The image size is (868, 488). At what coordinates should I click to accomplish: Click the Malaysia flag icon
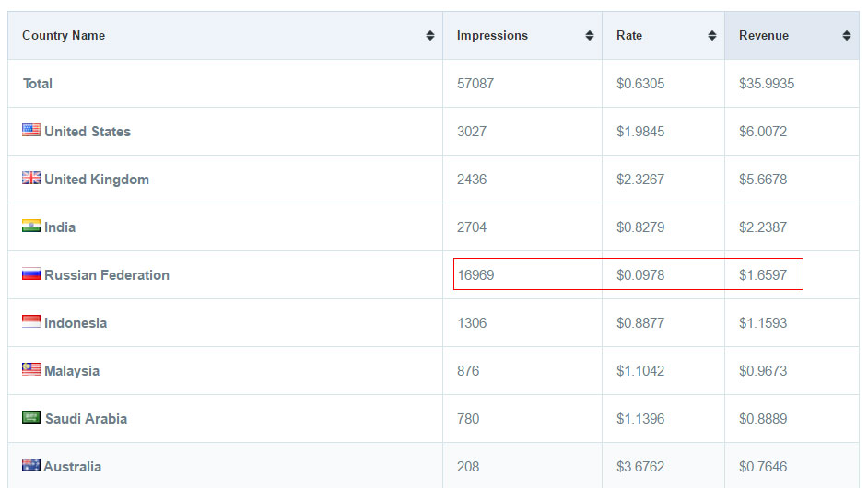pyautogui.click(x=31, y=369)
